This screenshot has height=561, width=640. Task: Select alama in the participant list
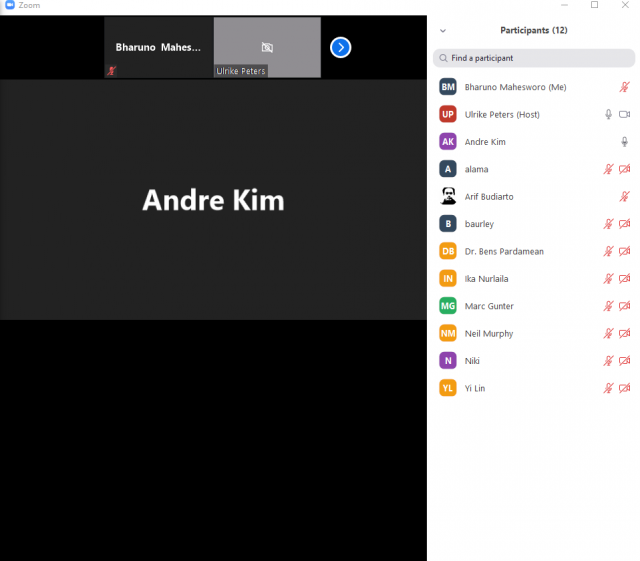pyautogui.click(x=476, y=169)
